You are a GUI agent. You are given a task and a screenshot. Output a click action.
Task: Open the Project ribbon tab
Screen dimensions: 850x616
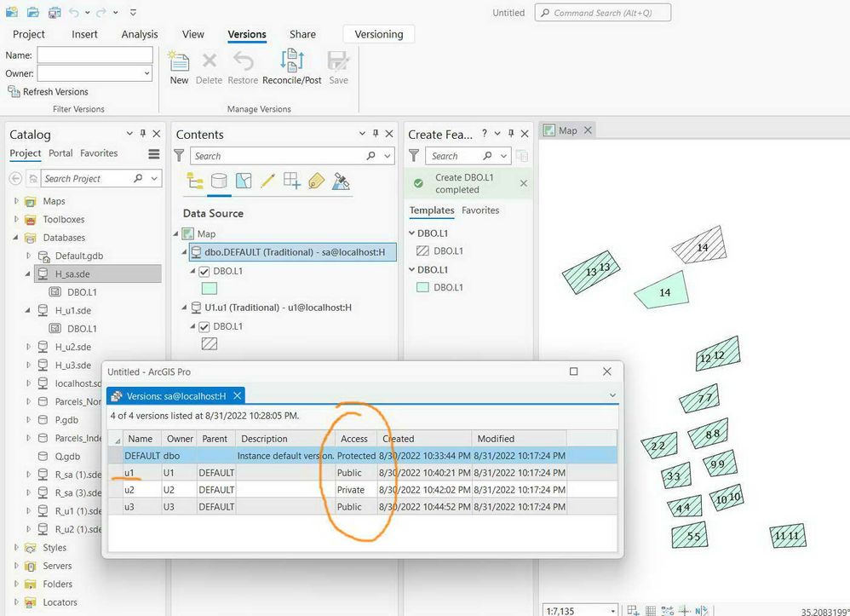tap(29, 34)
